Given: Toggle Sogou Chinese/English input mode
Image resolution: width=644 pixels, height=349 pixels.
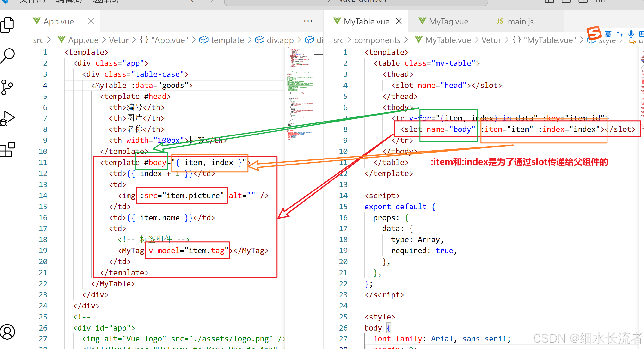Looking at the screenshot, I should pos(608,34).
